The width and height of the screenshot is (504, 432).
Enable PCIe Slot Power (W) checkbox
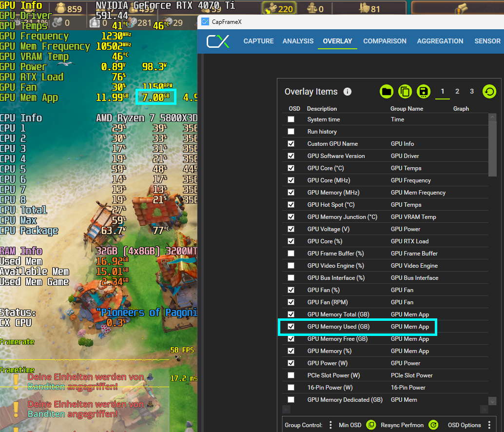[x=291, y=375]
